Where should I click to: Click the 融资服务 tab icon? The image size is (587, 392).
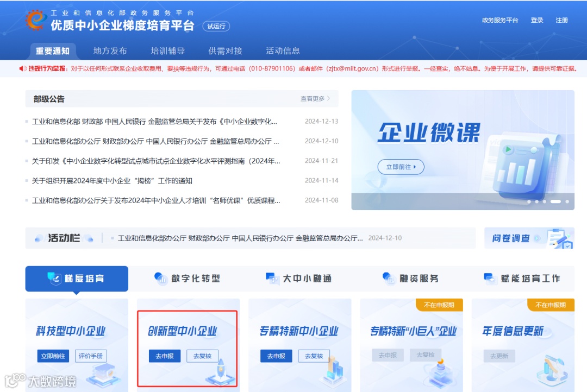point(389,279)
